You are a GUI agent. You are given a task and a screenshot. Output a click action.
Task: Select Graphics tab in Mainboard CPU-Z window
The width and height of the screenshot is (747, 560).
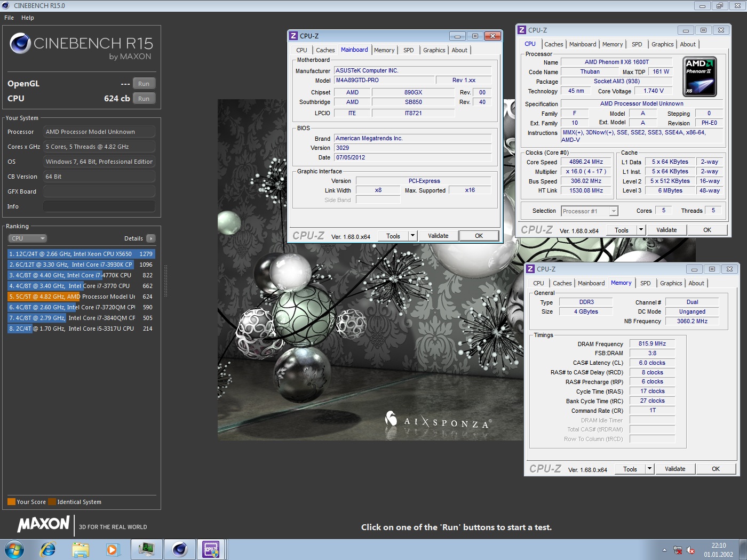tap(434, 50)
